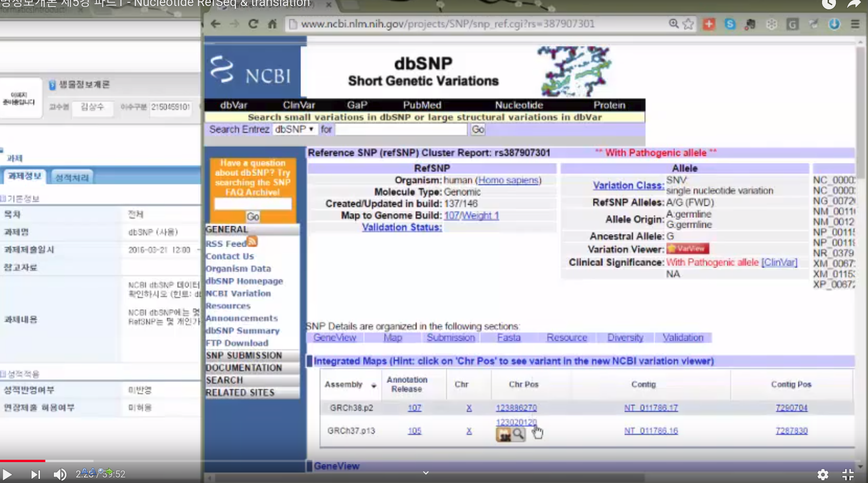Click the FAQ archive search field
This screenshot has height=483, width=868.
pyautogui.click(x=253, y=204)
